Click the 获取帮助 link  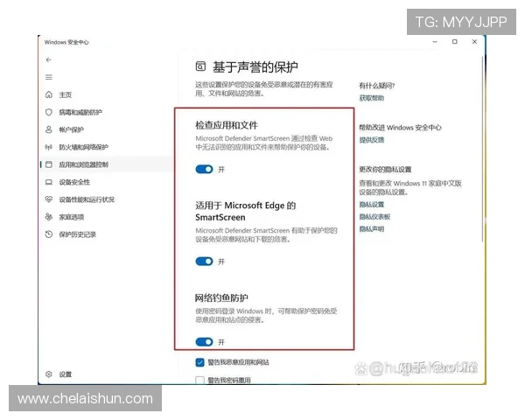click(372, 98)
